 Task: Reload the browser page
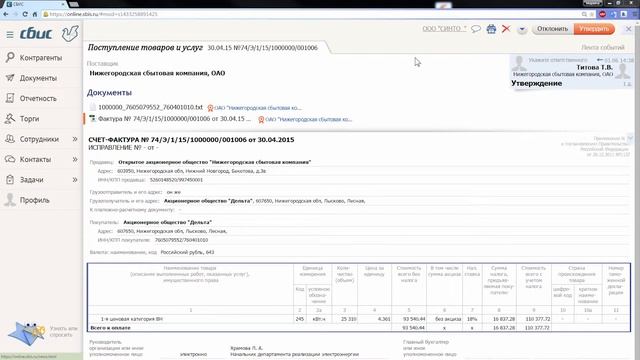point(25,14)
